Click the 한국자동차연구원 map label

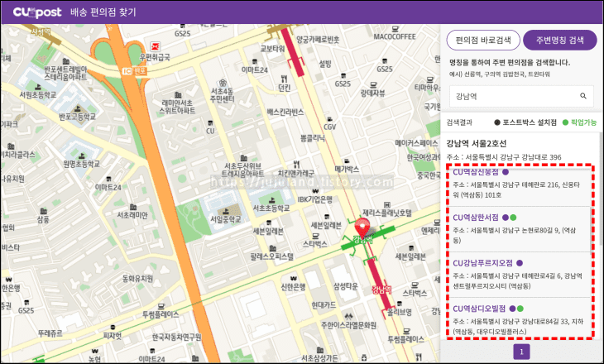[176, 338]
